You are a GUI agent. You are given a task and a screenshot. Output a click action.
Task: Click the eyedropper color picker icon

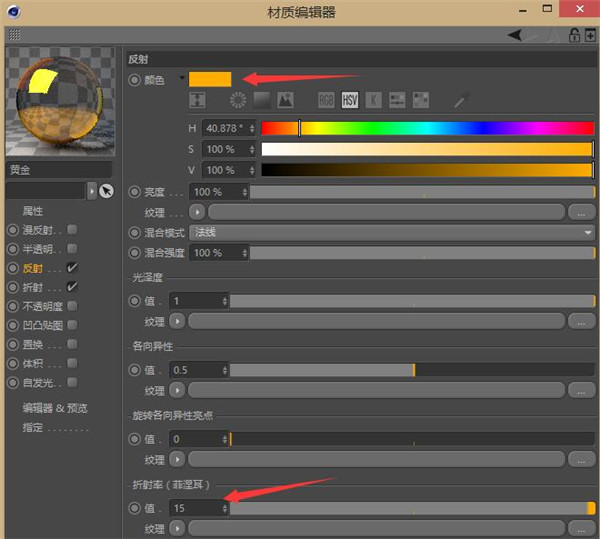(x=461, y=100)
